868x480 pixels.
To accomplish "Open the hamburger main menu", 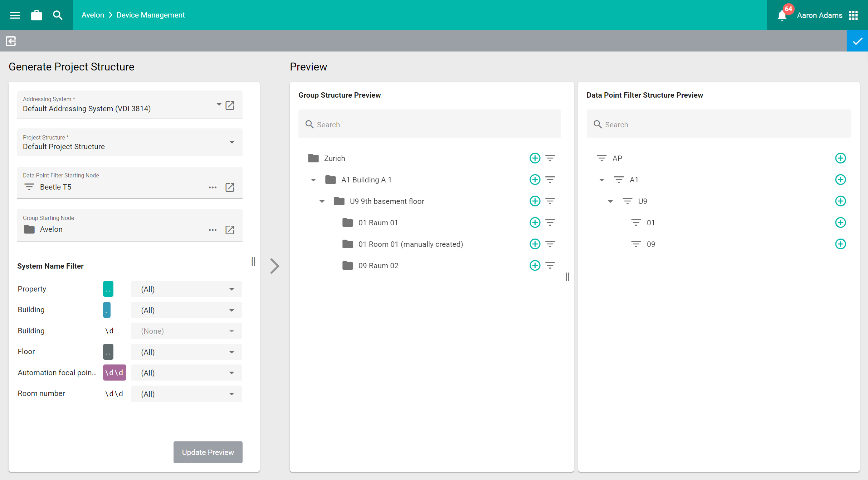I will pos(15,15).
